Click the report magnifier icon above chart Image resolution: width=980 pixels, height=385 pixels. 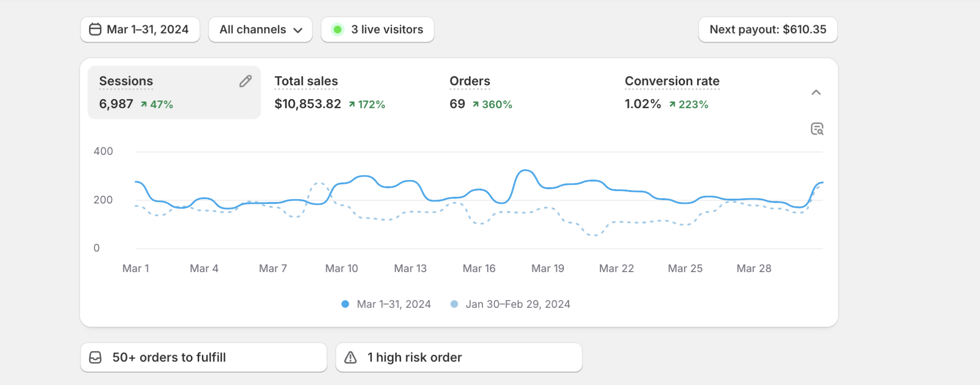click(x=817, y=129)
